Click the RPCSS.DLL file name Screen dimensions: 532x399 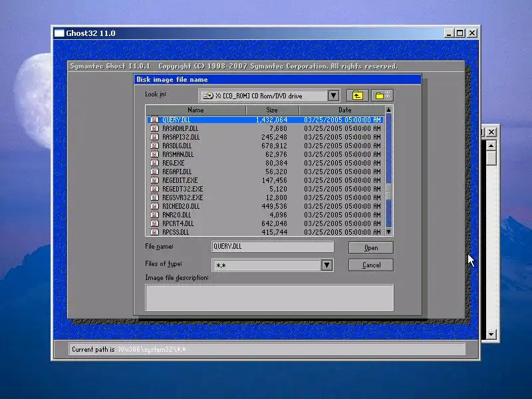(x=176, y=232)
